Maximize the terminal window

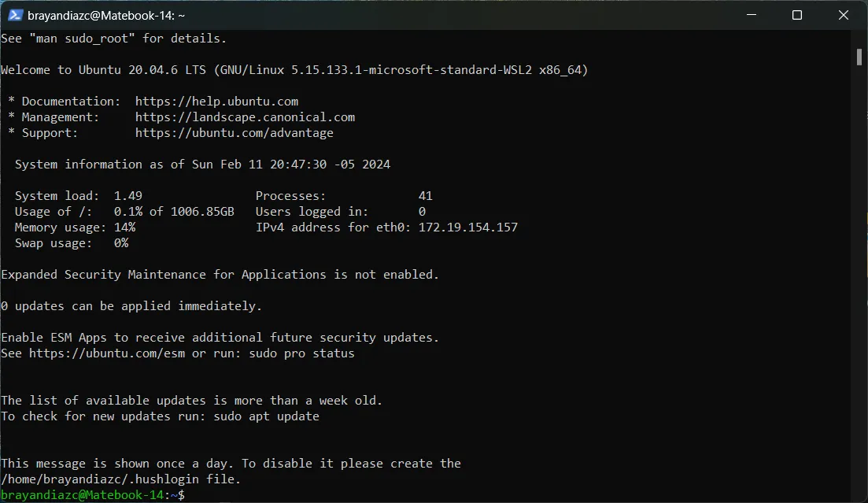[x=797, y=15]
